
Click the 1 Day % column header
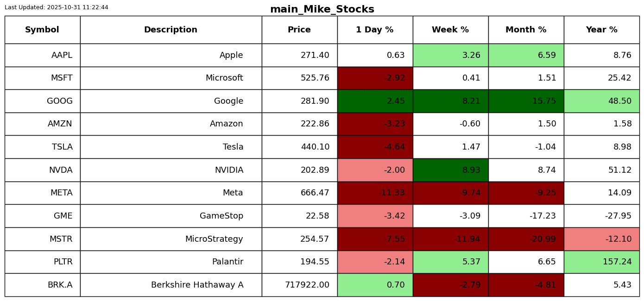tap(375, 30)
